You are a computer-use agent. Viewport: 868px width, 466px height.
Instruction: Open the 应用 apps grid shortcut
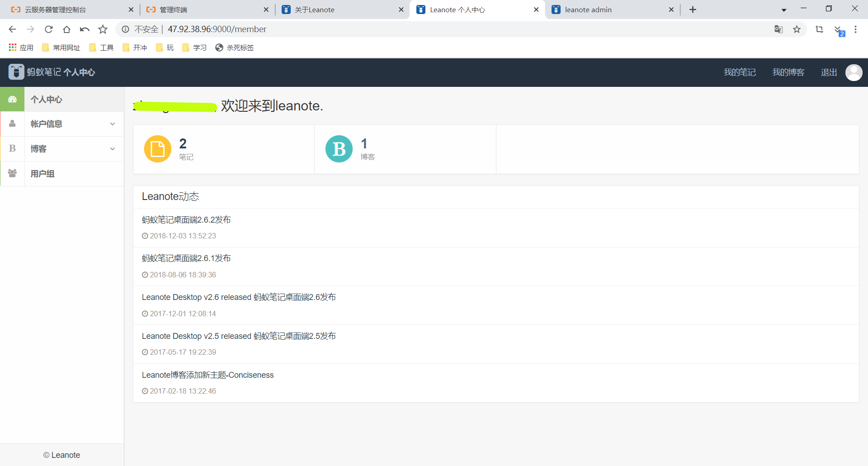pos(21,48)
